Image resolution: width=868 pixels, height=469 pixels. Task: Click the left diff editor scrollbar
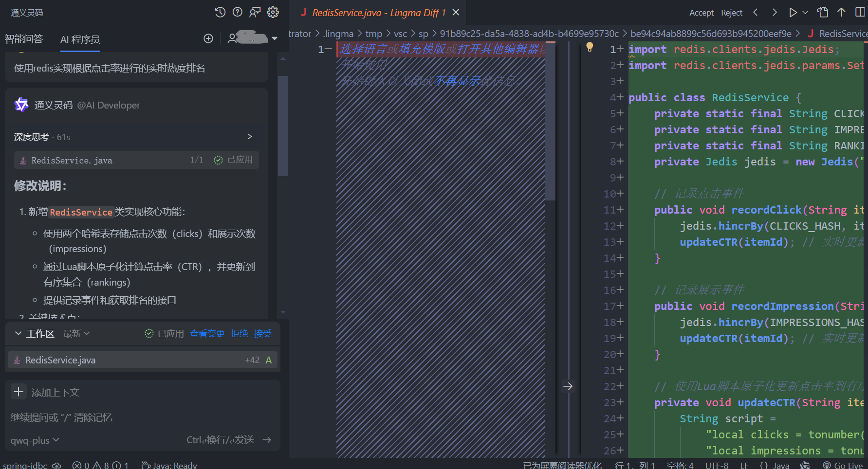pyautogui.click(x=550, y=121)
